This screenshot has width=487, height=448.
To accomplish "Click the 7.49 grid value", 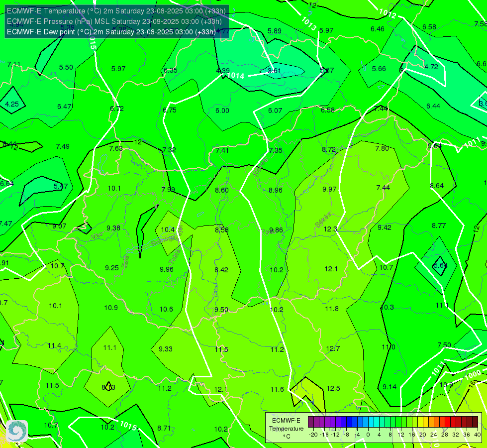I will click(x=63, y=146).
